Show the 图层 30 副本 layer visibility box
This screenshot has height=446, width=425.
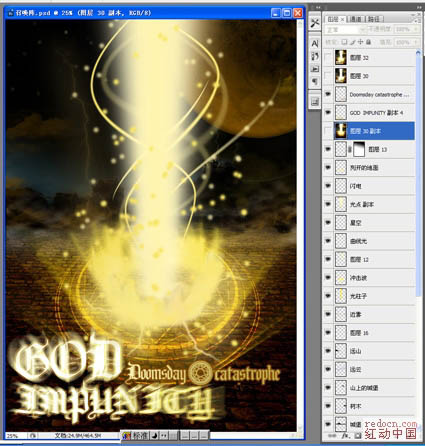click(328, 131)
